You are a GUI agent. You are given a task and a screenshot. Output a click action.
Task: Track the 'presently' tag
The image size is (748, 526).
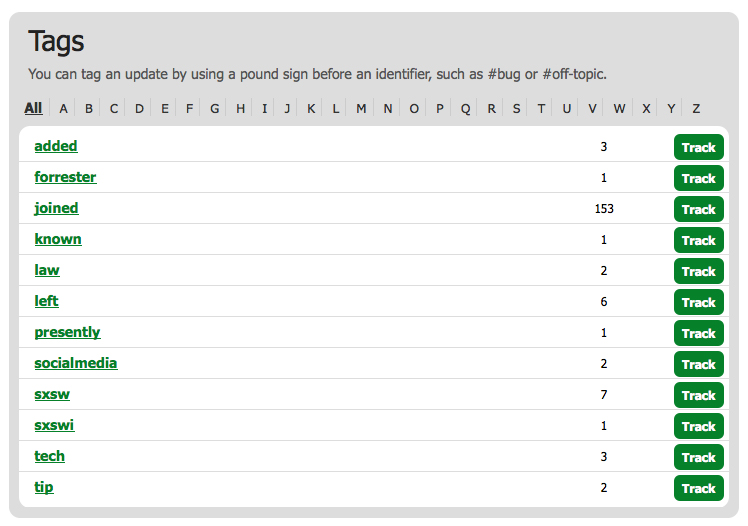click(698, 333)
